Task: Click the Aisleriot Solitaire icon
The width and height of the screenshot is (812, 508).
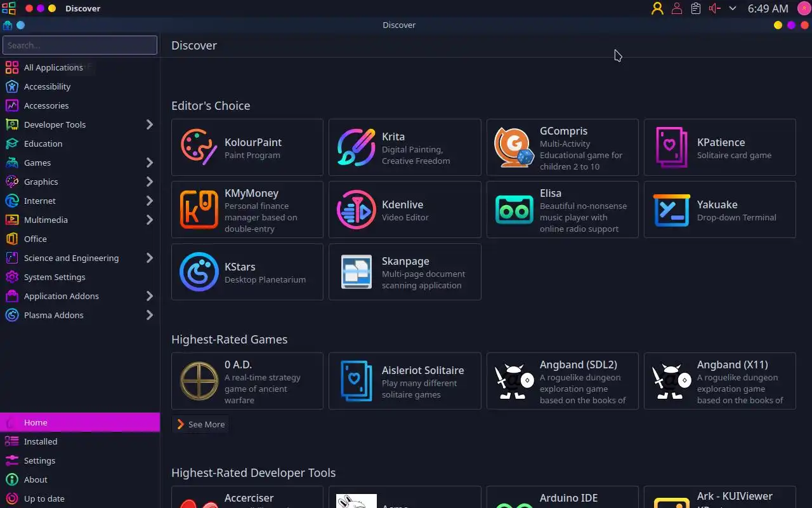Action: 357,381
